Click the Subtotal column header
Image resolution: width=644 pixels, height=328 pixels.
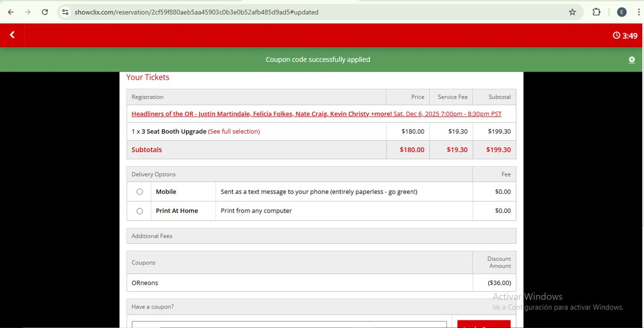tap(500, 97)
